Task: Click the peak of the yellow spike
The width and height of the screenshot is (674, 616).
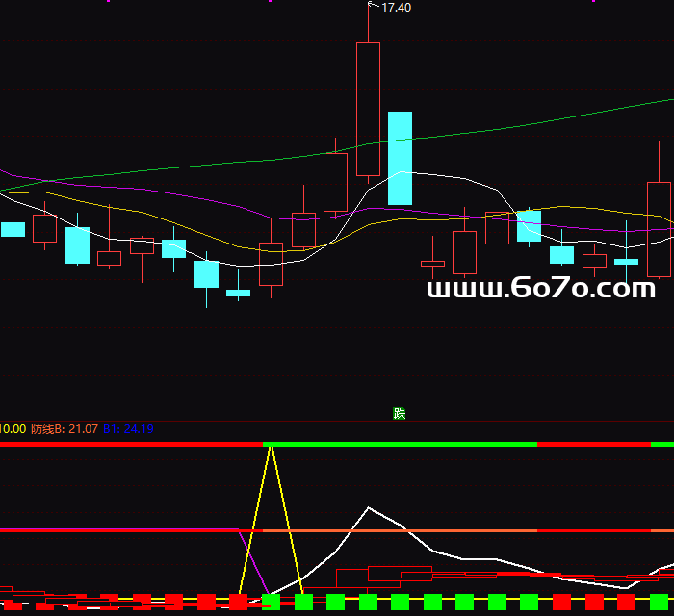Action: coord(272,448)
